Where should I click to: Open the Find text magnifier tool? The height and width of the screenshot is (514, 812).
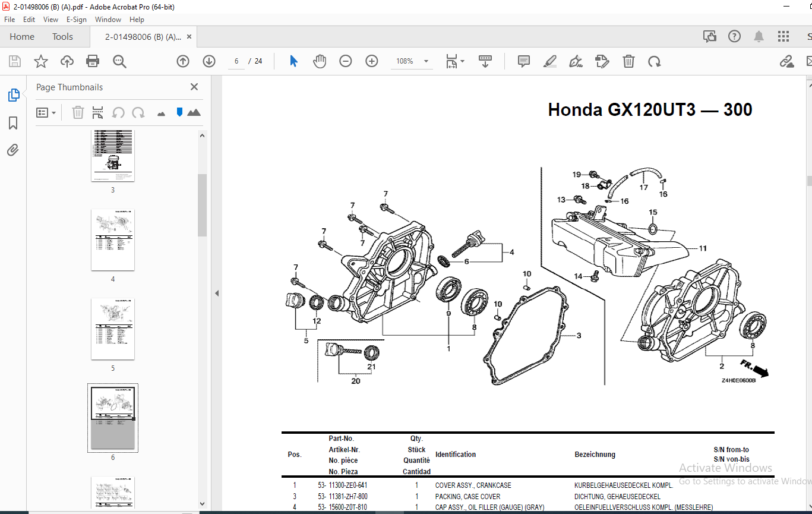pyautogui.click(x=119, y=61)
